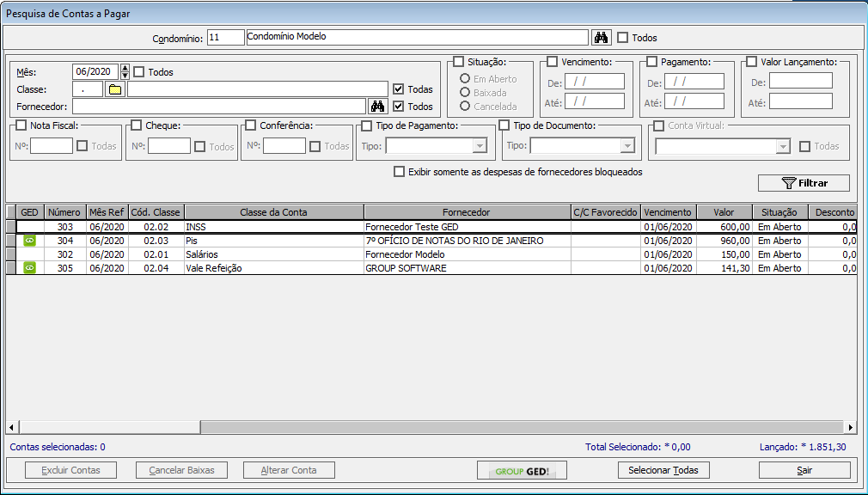Click the Fornecedor text input field
The image size is (868, 495).
[x=219, y=107]
